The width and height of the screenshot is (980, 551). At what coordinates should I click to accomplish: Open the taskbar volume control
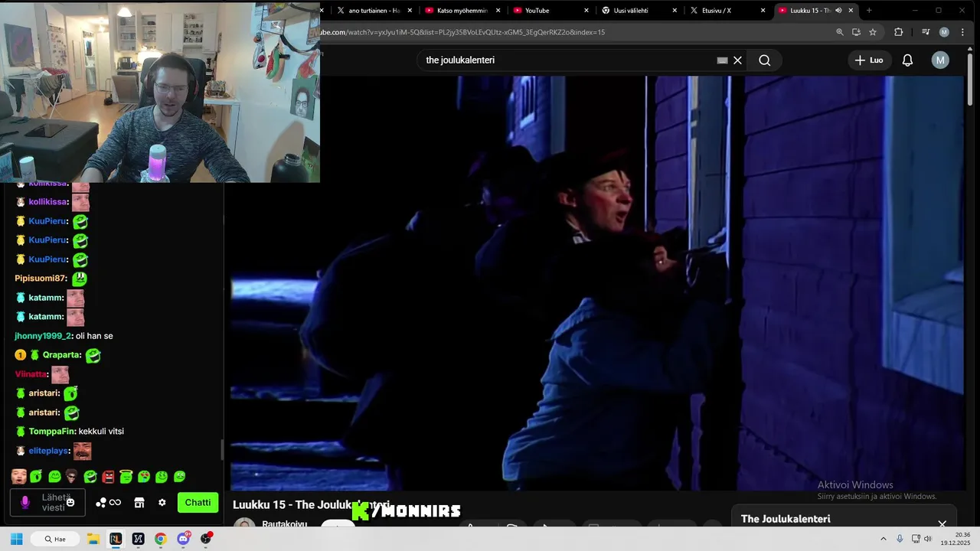point(928,539)
